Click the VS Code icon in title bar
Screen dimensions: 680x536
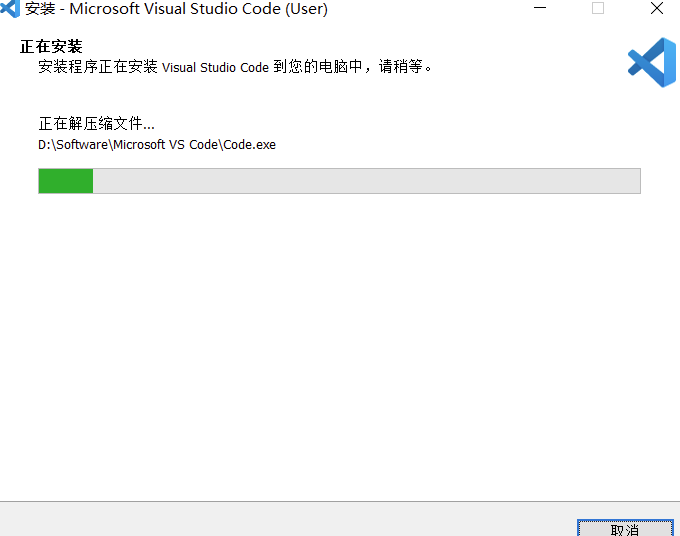(10, 9)
